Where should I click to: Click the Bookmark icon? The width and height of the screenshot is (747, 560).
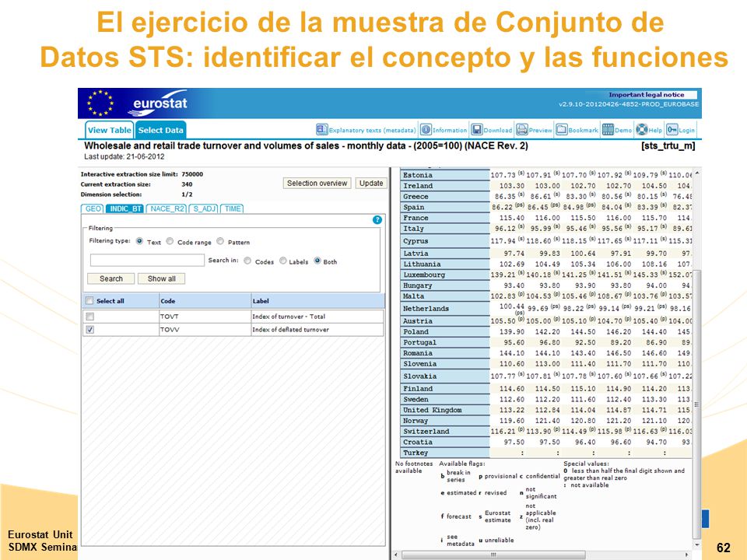coord(562,130)
